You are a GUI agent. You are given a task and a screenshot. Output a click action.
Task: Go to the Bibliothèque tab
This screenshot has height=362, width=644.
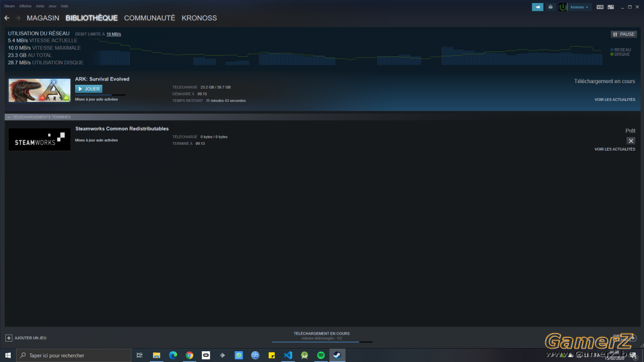92,18
